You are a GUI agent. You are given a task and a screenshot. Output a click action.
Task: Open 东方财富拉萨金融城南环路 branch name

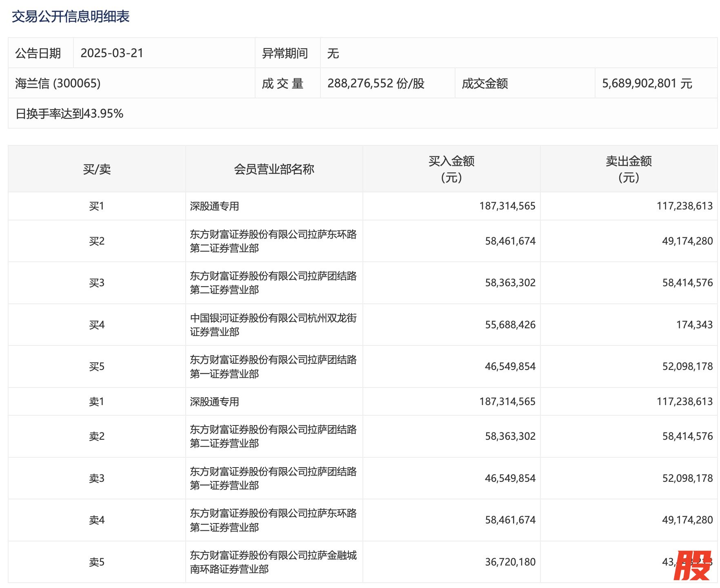(x=273, y=562)
